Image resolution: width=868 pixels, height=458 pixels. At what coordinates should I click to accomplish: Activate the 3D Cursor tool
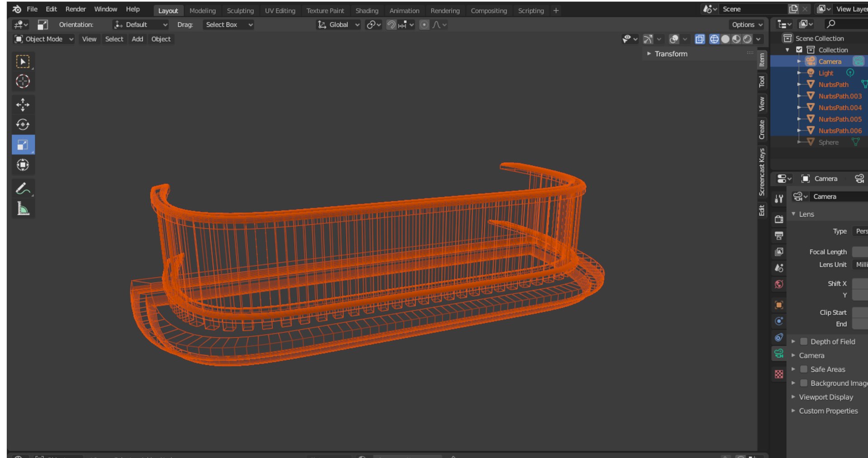[23, 81]
